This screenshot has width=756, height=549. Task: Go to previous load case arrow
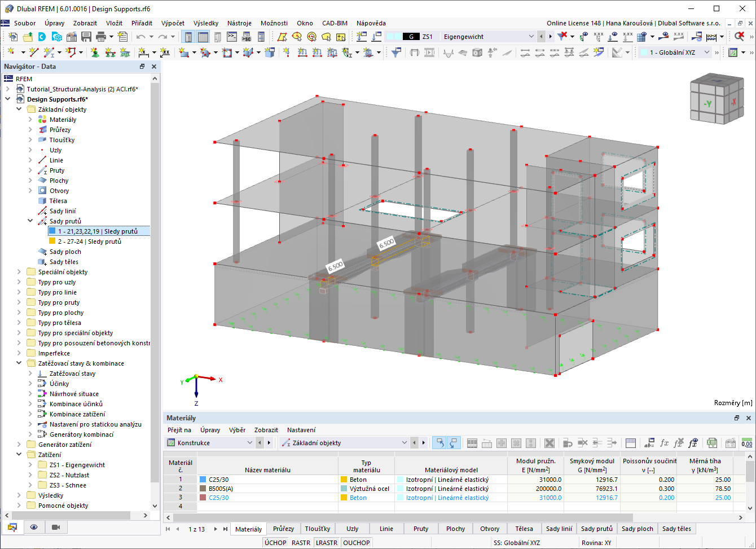[x=542, y=37]
